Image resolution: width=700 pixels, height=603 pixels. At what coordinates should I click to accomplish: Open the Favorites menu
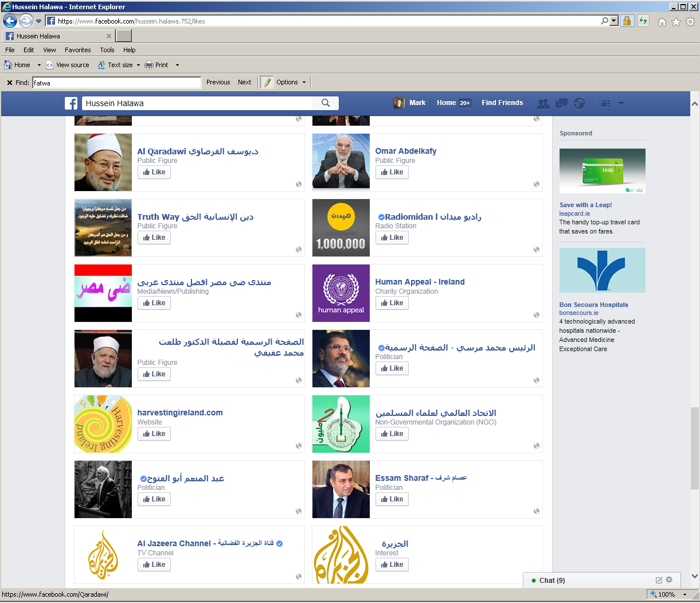coord(77,50)
